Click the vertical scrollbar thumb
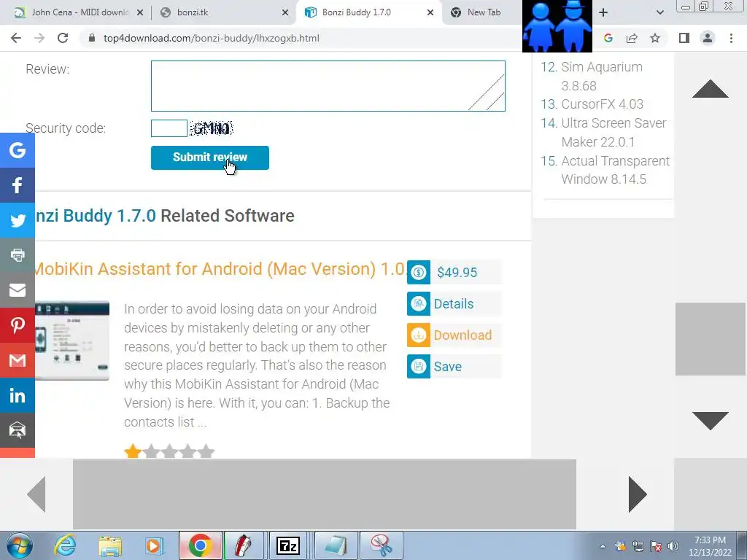747x560 pixels. coord(711,339)
